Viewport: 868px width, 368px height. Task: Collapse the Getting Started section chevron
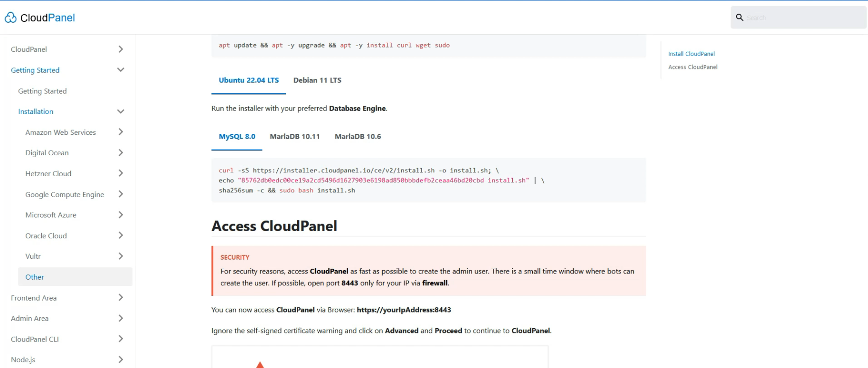[121, 70]
